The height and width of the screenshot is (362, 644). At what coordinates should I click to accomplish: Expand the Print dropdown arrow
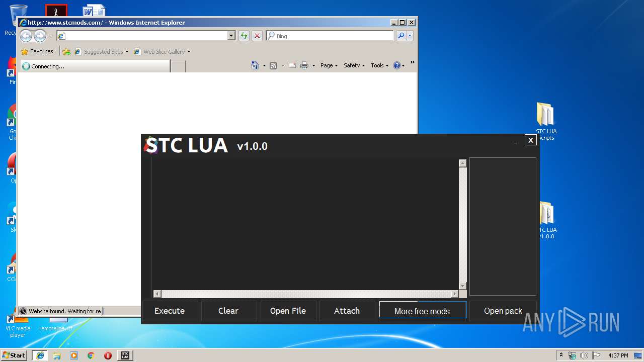click(313, 65)
